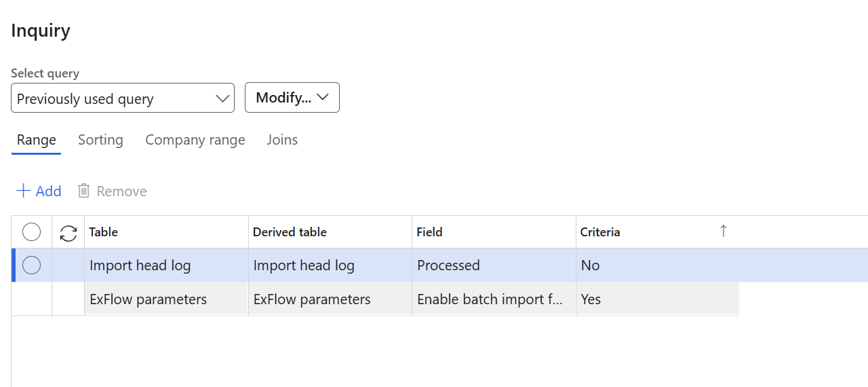The height and width of the screenshot is (387, 868).
Task: Select the Range tab
Action: tap(37, 140)
